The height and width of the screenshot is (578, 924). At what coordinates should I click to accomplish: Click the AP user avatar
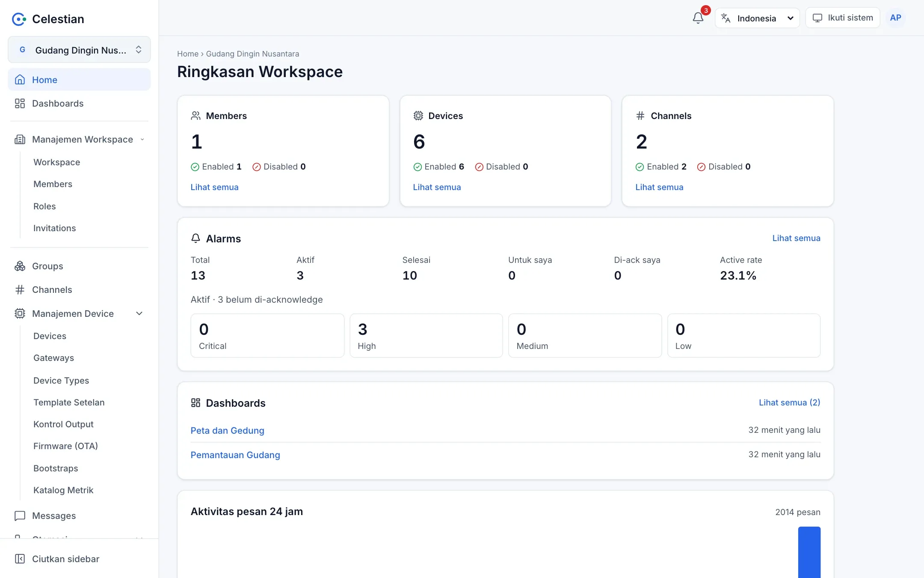coord(895,18)
